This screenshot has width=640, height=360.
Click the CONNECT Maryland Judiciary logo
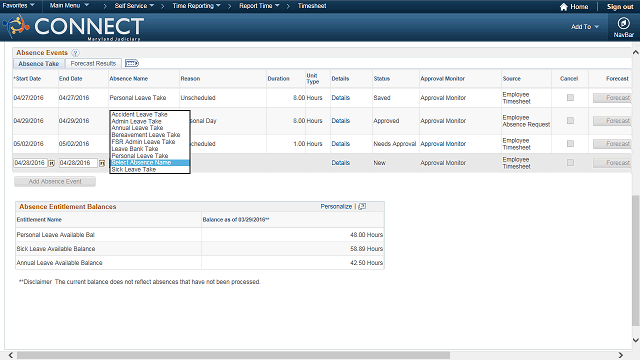click(73, 27)
